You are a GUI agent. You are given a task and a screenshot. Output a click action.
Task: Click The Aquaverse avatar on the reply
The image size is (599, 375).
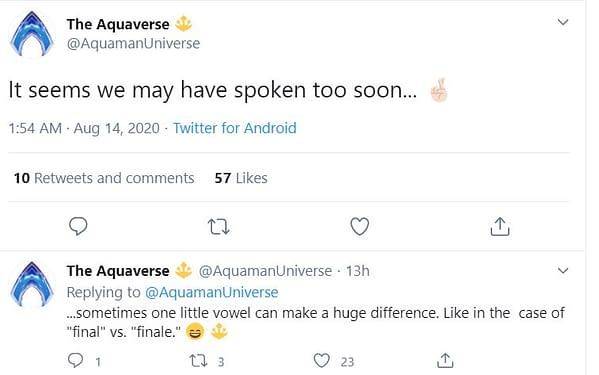(x=32, y=284)
